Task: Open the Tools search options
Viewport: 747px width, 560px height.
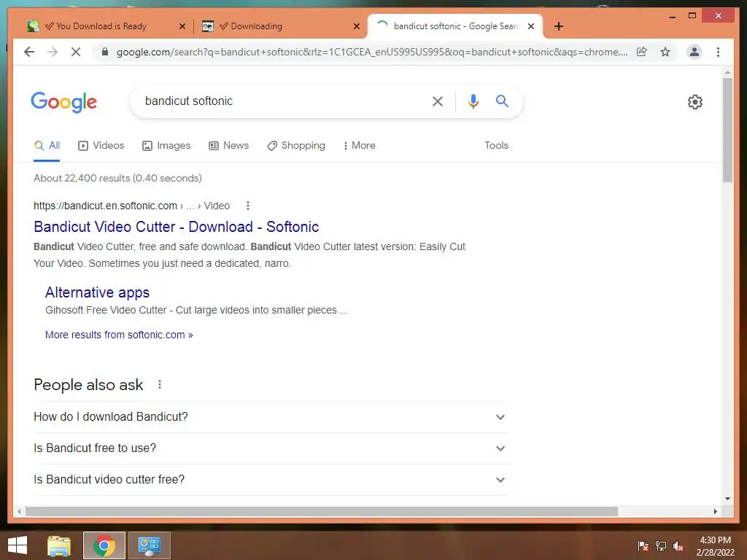Action: pyautogui.click(x=496, y=145)
